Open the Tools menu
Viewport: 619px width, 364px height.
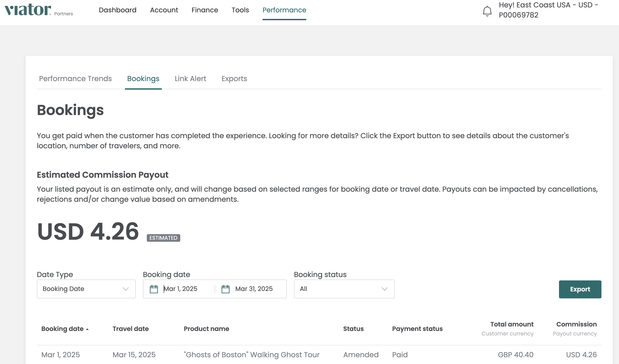coord(240,10)
